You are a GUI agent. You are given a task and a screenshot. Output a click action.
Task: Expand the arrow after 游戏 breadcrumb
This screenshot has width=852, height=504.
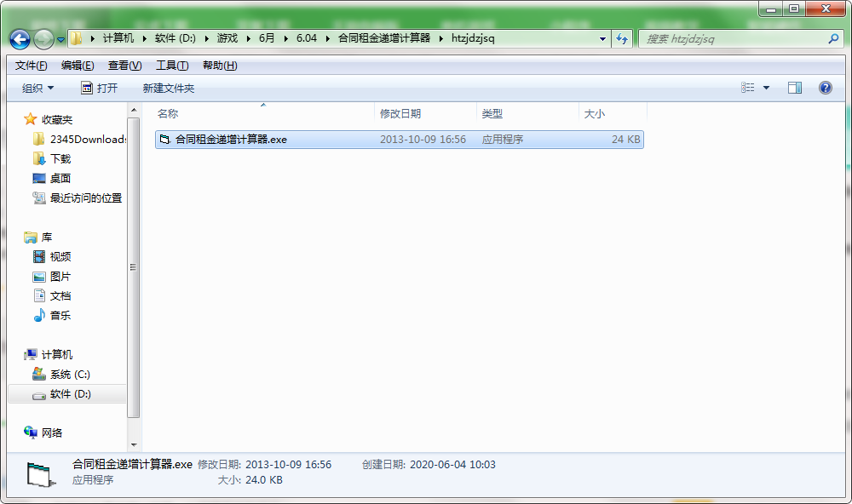click(248, 38)
